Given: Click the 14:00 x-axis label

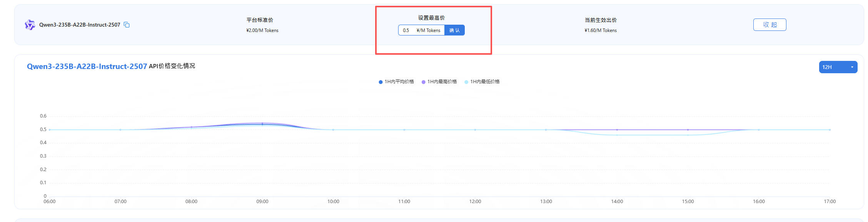Looking at the screenshot, I should (617, 202).
